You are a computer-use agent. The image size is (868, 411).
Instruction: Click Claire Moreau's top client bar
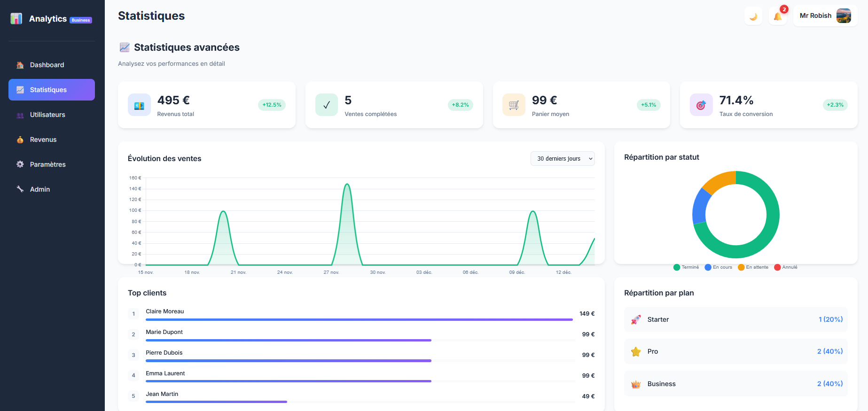[x=359, y=319]
